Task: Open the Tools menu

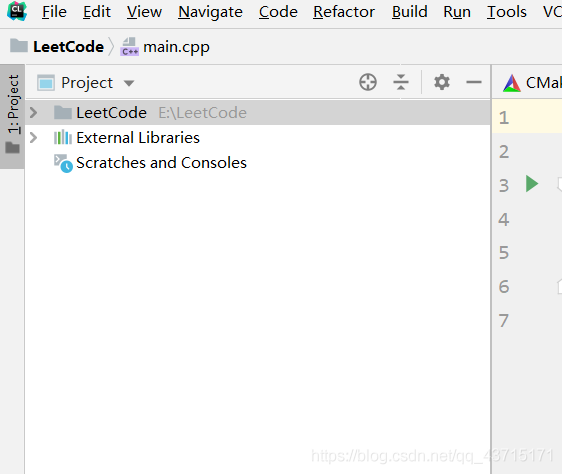Action: (506, 12)
